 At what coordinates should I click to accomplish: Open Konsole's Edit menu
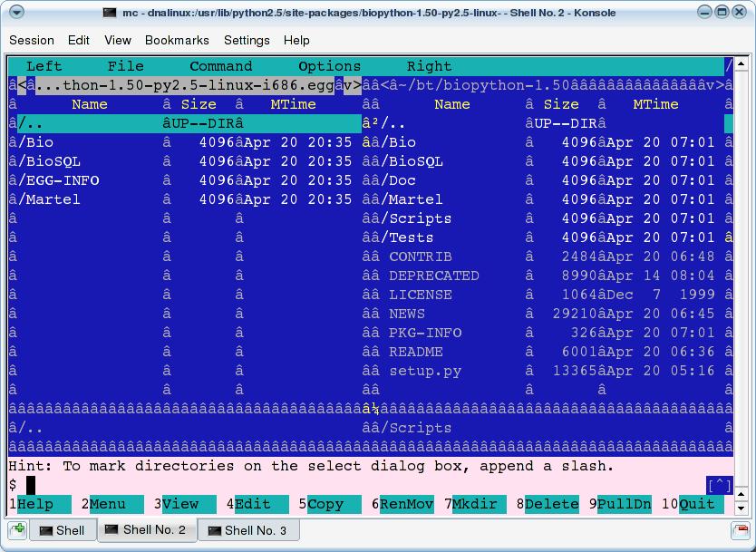79,40
